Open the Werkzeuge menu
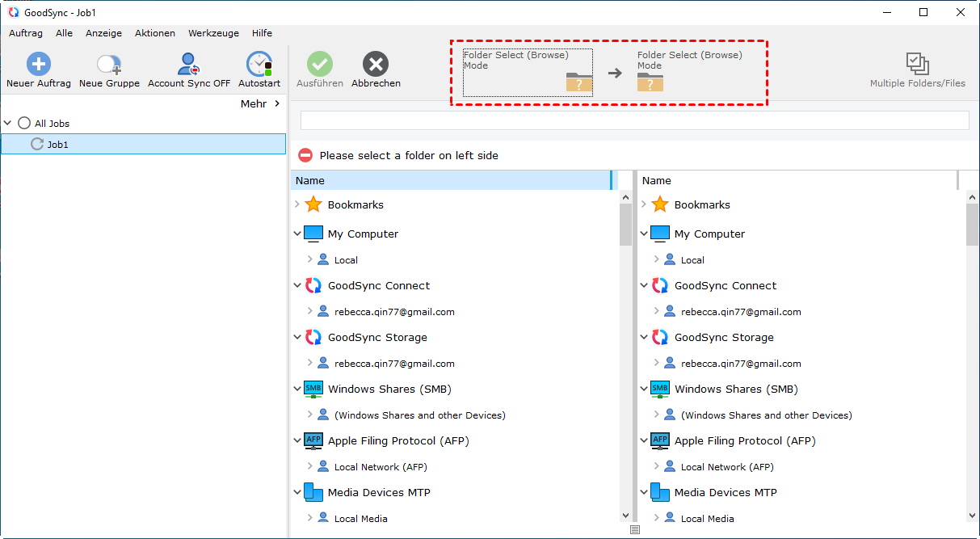980x539 pixels. click(x=213, y=33)
